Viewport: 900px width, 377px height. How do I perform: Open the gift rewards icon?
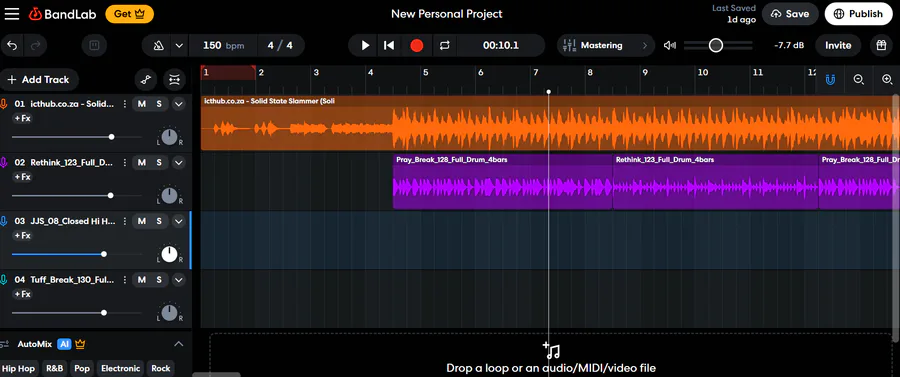click(x=880, y=45)
